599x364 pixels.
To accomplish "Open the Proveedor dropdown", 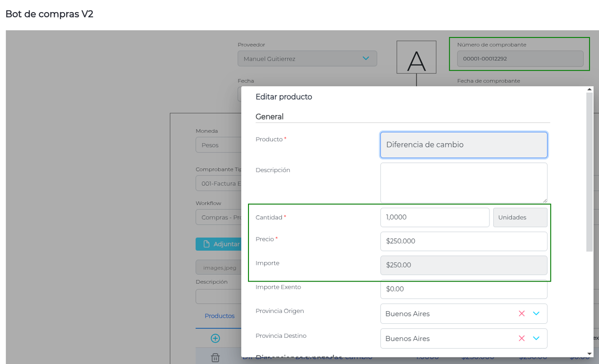I will (x=307, y=58).
